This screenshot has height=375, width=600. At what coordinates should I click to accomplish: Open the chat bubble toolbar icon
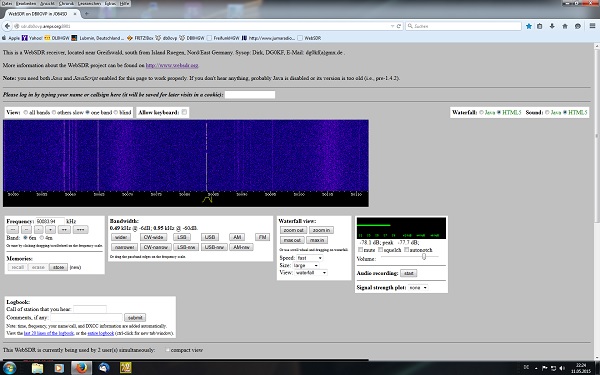(578, 26)
